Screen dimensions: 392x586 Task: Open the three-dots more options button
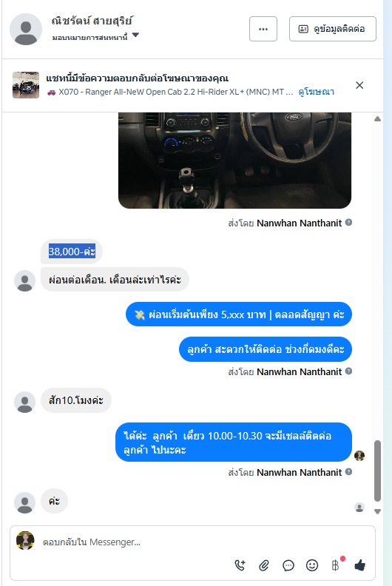(263, 29)
